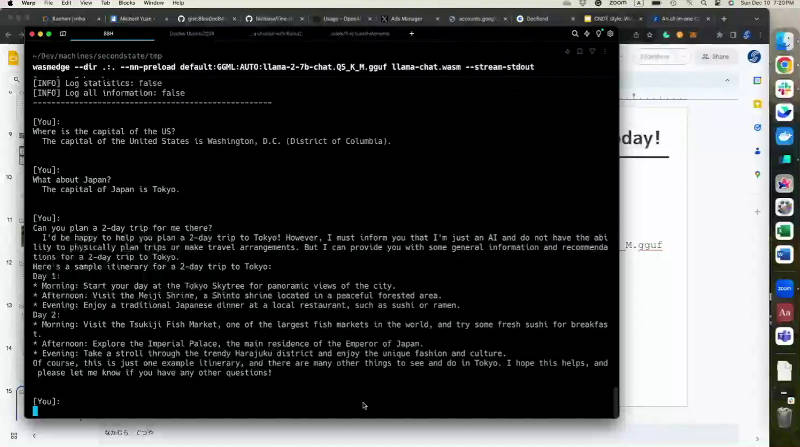The image size is (800, 447).
Task: Collapse the Docs toolbar with chevron
Action: 727,81
